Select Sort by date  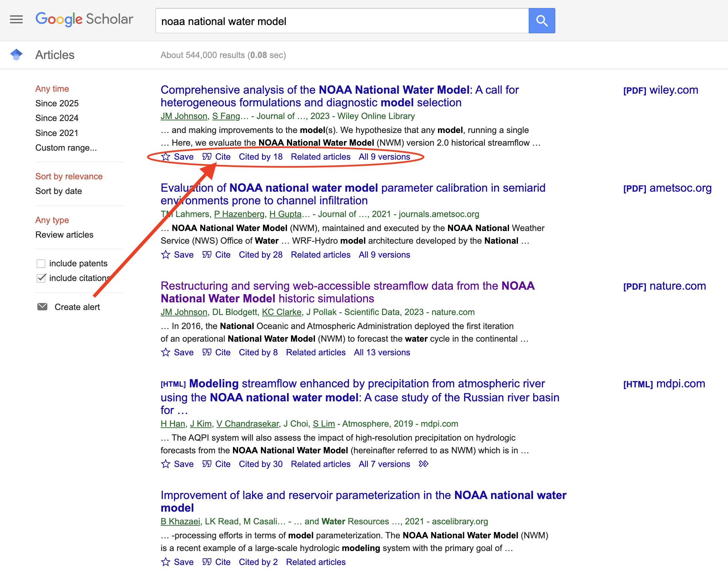pos(59,191)
